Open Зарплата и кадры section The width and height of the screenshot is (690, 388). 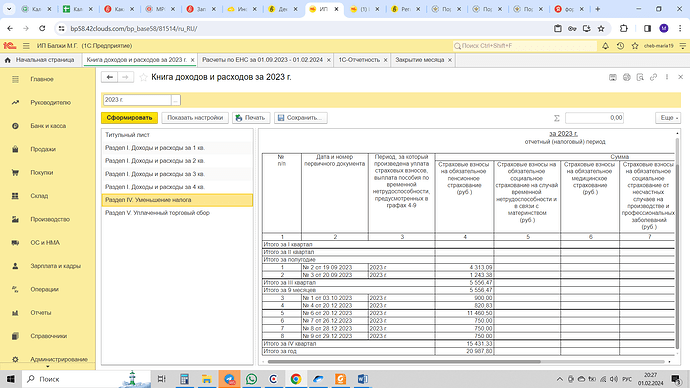(x=55, y=266)
